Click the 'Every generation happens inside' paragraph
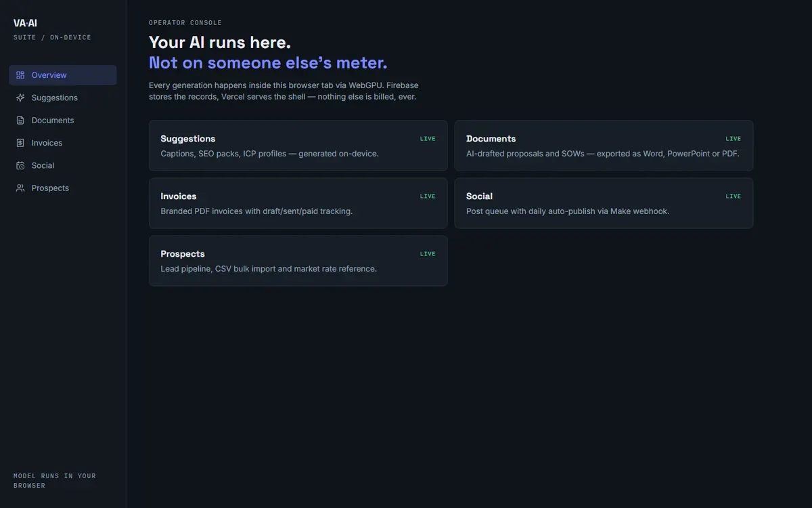 point(284,91)
